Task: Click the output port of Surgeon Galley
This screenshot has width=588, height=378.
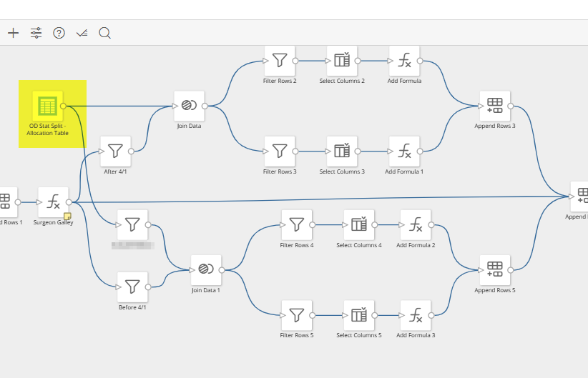Action: tap(69, 202)
